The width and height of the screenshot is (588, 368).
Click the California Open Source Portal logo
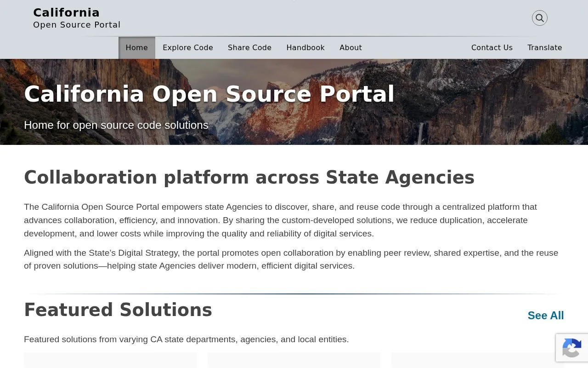coord(77,18)
